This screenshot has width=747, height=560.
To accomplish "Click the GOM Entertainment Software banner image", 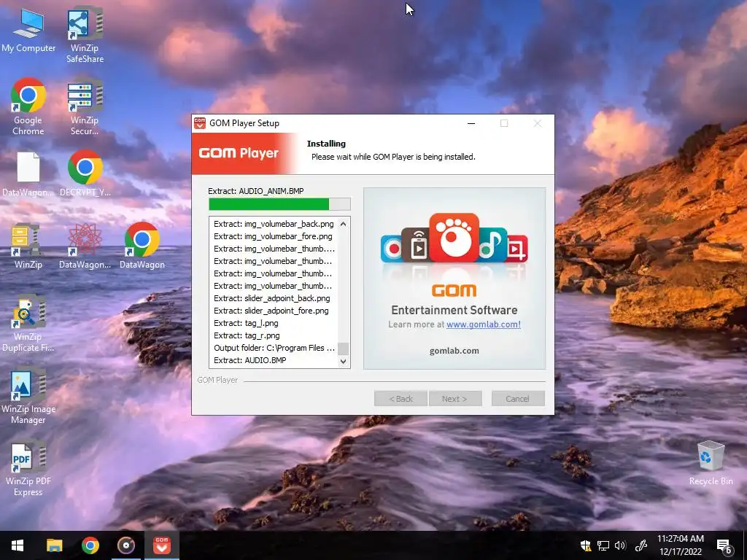I will click(x=454, y=279).
